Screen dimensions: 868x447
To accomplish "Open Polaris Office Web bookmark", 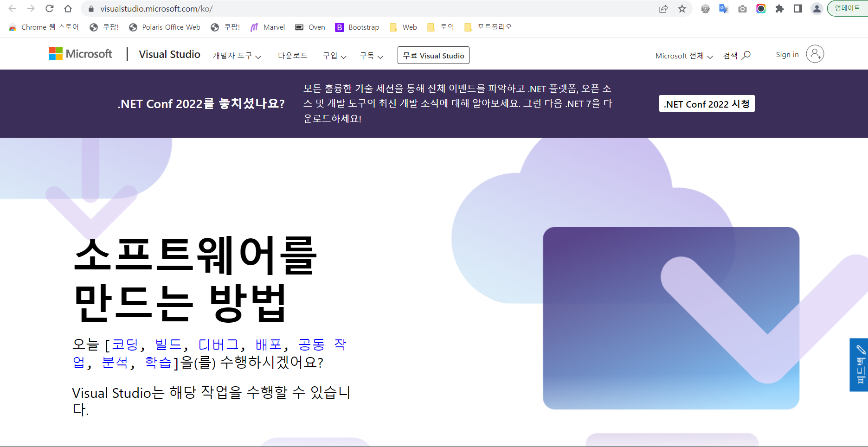I will (x=165, y=27).
